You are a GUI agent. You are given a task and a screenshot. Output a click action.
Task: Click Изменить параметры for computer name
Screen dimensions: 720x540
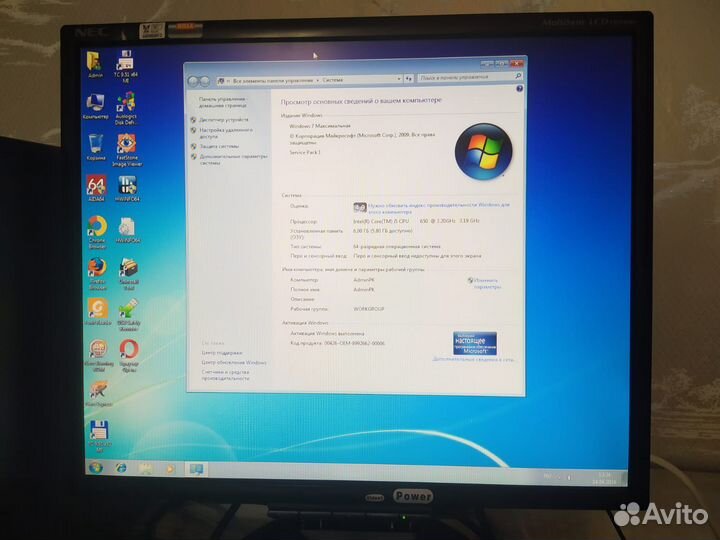487,283
